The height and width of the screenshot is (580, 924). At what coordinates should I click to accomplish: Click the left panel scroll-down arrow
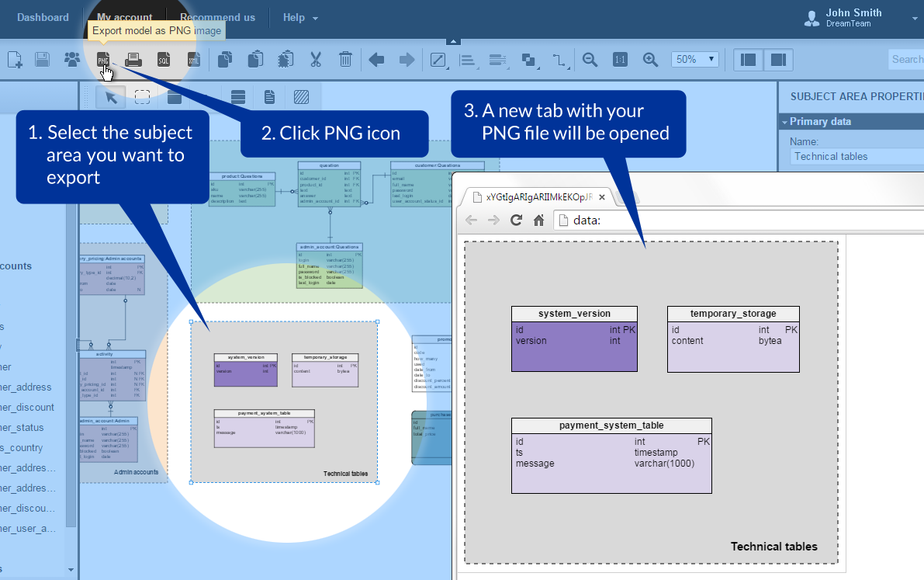(71, 569)
